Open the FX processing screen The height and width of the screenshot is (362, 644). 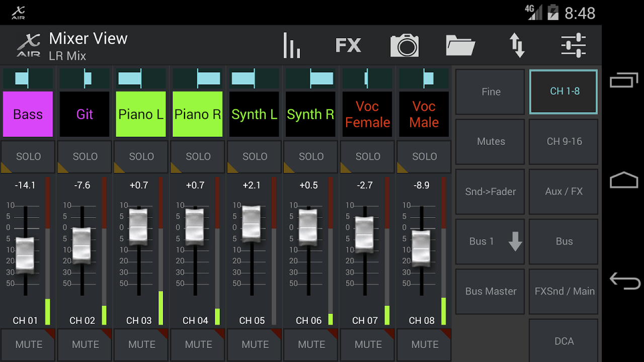pos(348,45)
